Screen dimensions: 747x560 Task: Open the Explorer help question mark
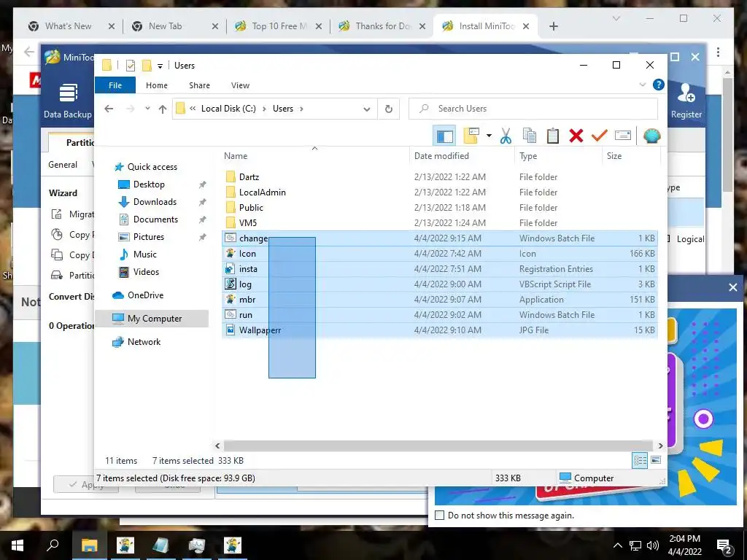click(x=659, y=85)
